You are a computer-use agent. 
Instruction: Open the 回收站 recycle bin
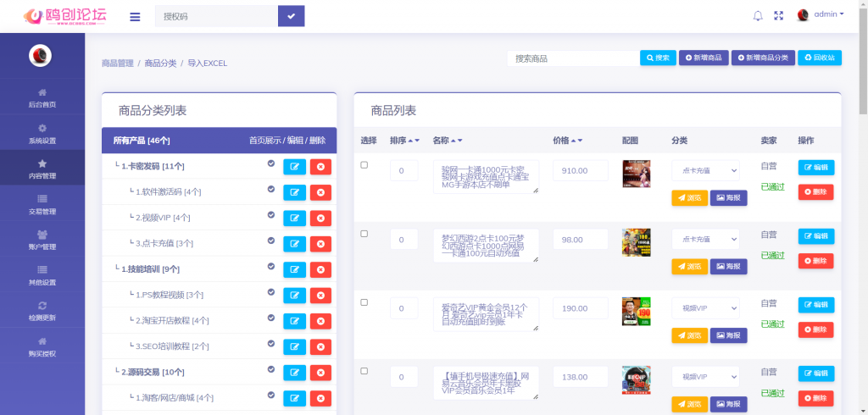pyautogui.click(x=820, y=58)
